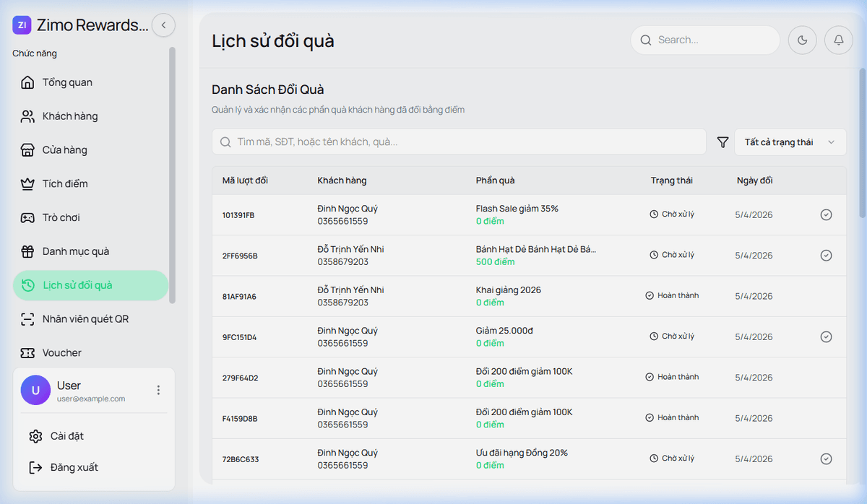Viewport: 867px width, 504px height.
Task: Confirm redemption 2FF6956B with check icon
Action: coord(826,256)
